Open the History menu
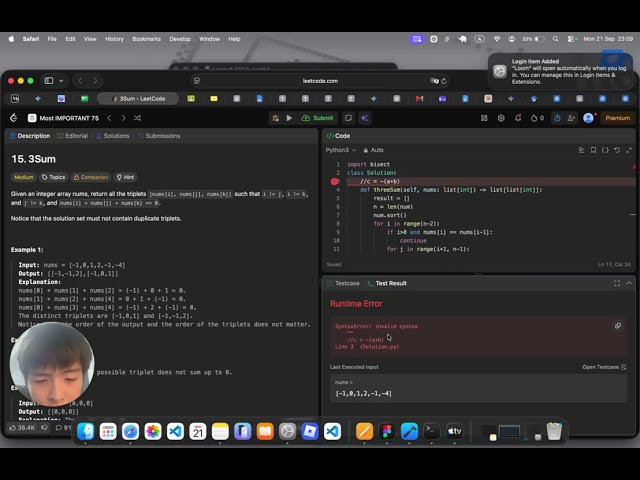Viewport: 640px width, 480px height. point(114,39)
